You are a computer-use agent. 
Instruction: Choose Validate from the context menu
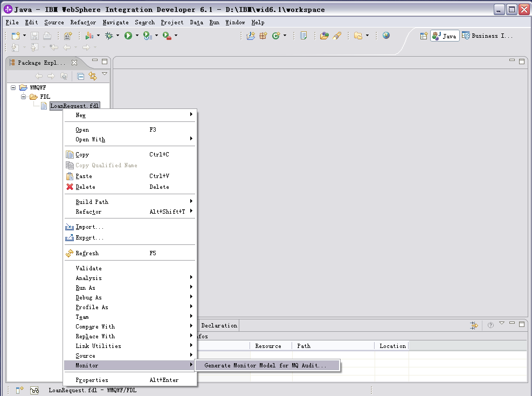(129, 268)
